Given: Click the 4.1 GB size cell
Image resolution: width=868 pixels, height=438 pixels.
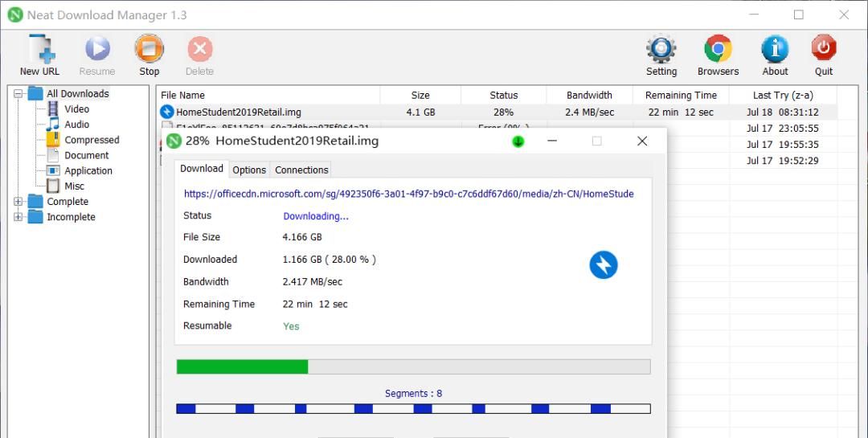Looking at the screenshot, I should pos(420,112).
